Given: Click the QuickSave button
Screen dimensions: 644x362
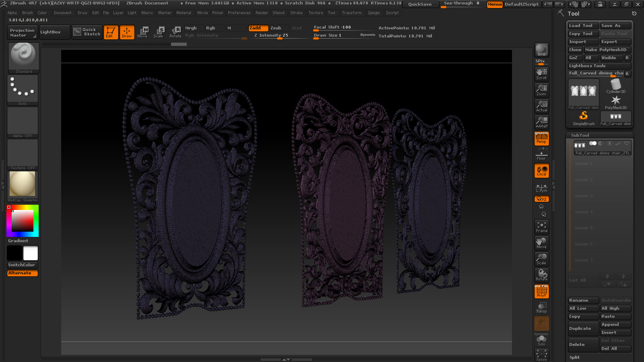Looking at the screenshot, I should point(420,4).
